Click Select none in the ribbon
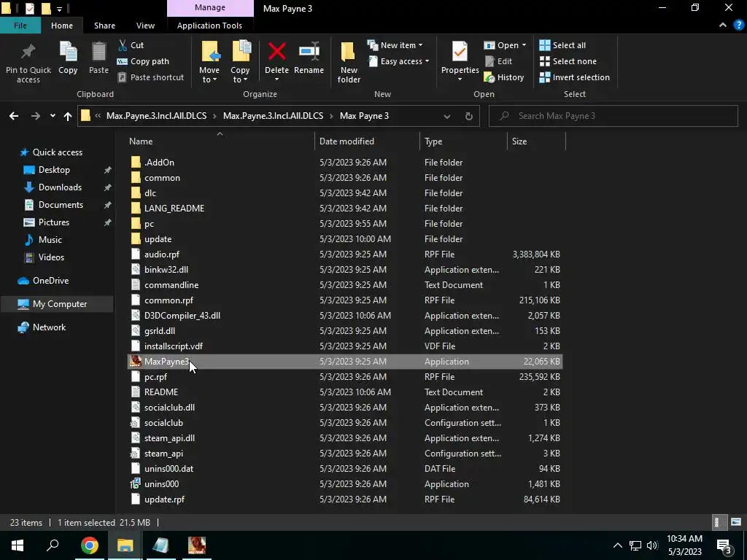747x560 pixels. (x=568, y=61)
